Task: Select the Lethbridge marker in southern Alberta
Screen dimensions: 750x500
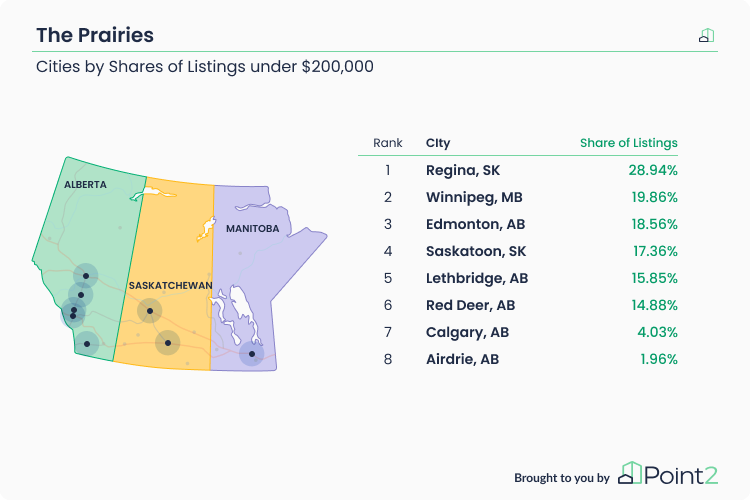Action: [x=87, y=344]
